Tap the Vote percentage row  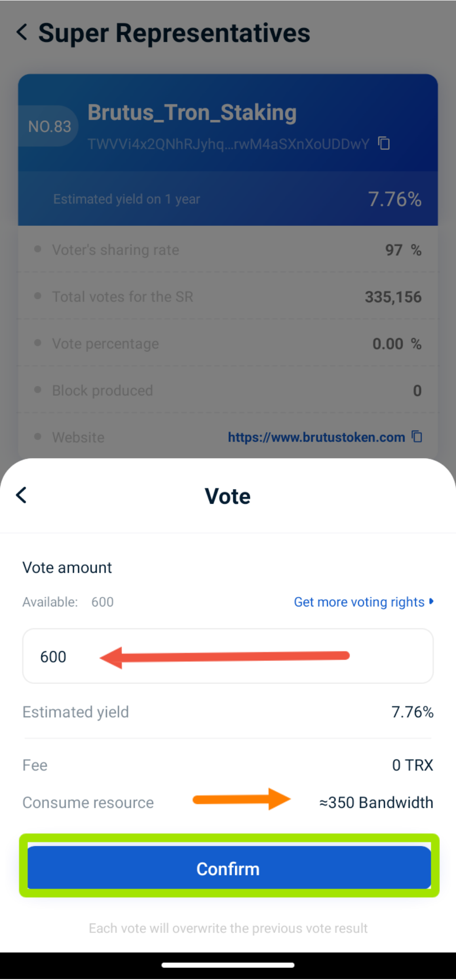pos(228,343)
